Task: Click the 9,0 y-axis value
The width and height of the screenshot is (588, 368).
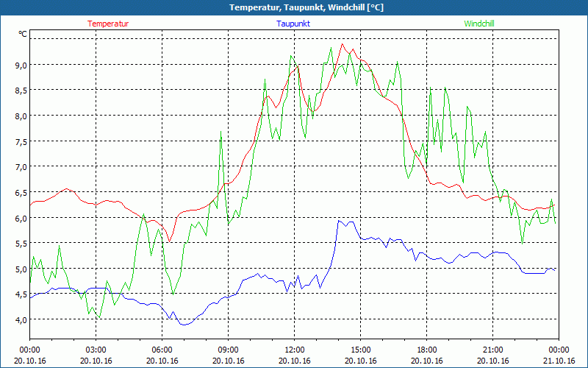Action: pos(21,66)
